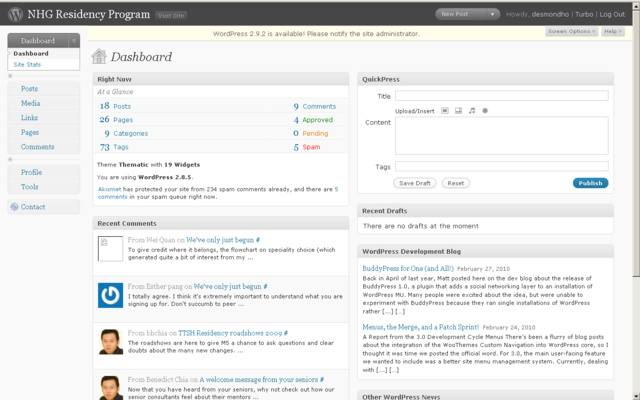The image size is (640, 400).
Task: Toggle the Dashboard menu arrow in sidebar
Action: [x=74, y=41]
